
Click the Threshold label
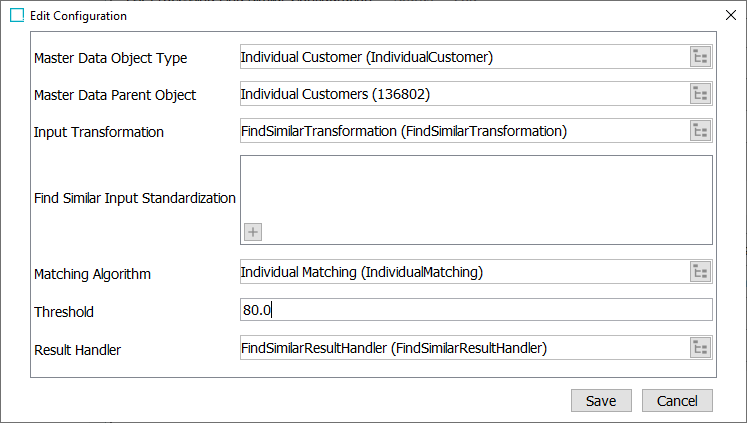[x=64, y=311]
